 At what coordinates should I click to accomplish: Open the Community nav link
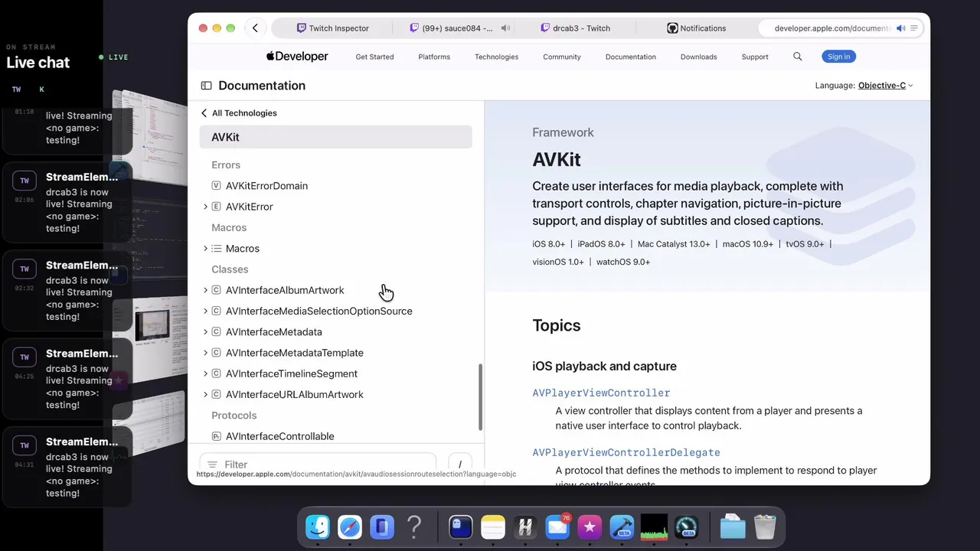(x=562, y=57)
